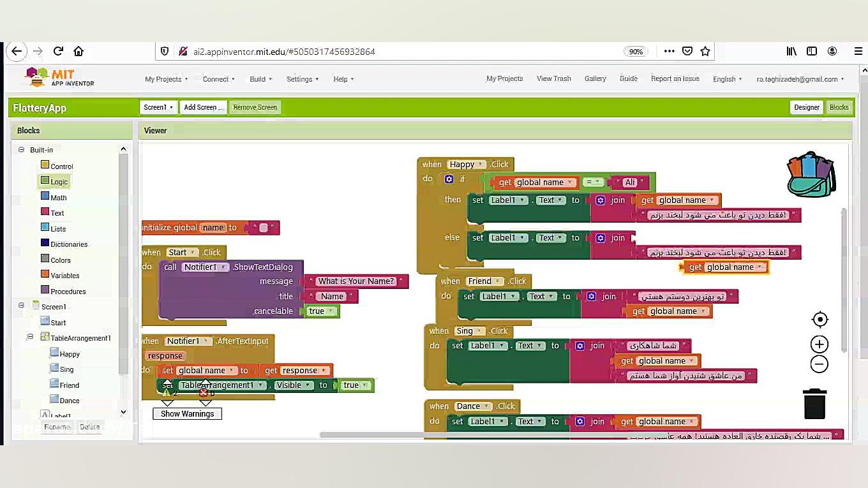Open the browser hamburger menu

[858, 51]
